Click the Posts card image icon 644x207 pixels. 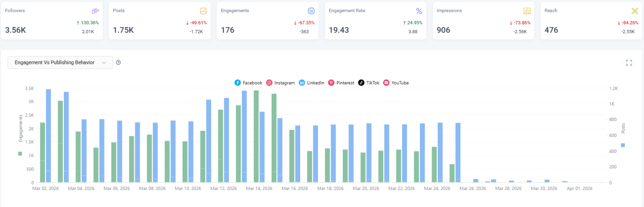coord(203,11)
